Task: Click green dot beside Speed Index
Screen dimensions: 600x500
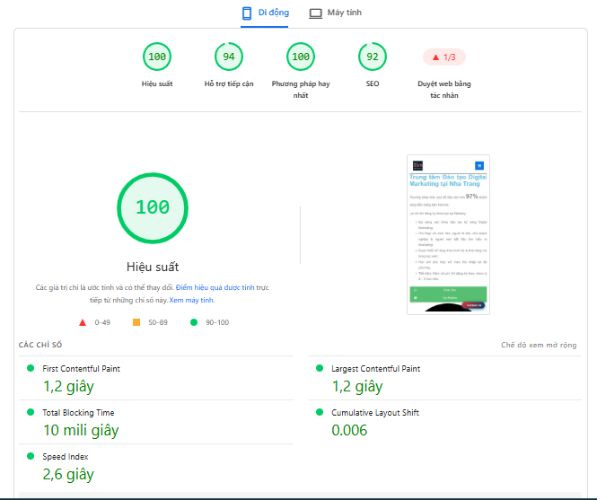Action: coord(30,456)
